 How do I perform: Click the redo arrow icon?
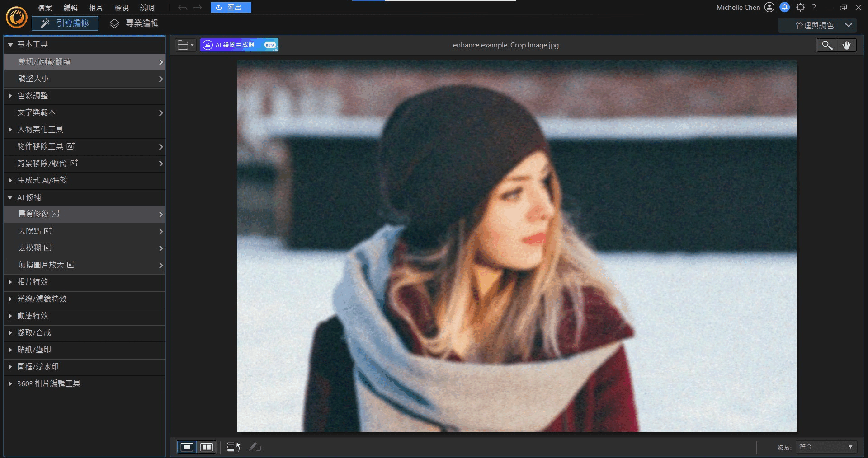click(x=197, y=8)
